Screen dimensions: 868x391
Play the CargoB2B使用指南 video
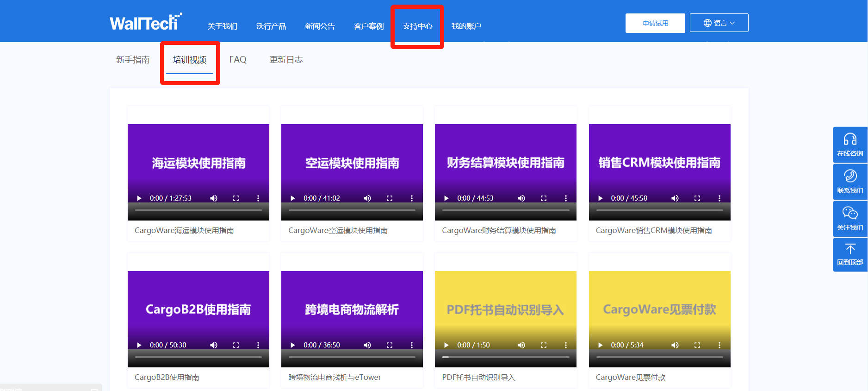point(139,345)
